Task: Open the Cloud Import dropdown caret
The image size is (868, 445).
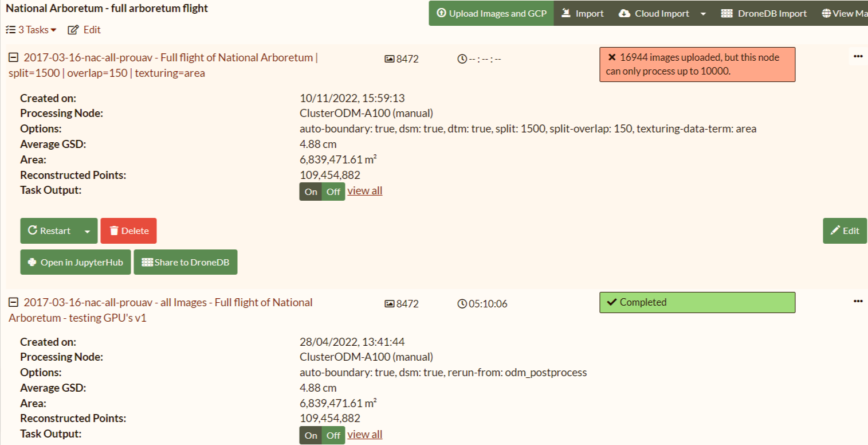Action: pos(703,13)
